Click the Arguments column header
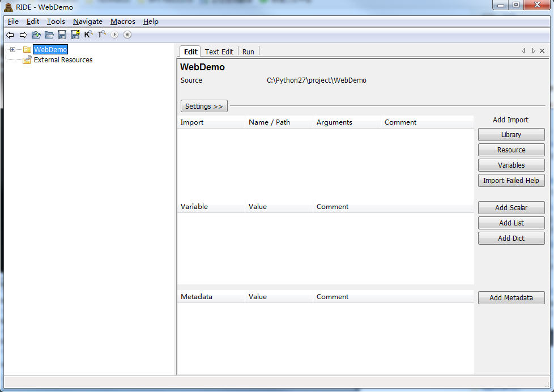Screen dimensions: 554x392 coord(347,122)
